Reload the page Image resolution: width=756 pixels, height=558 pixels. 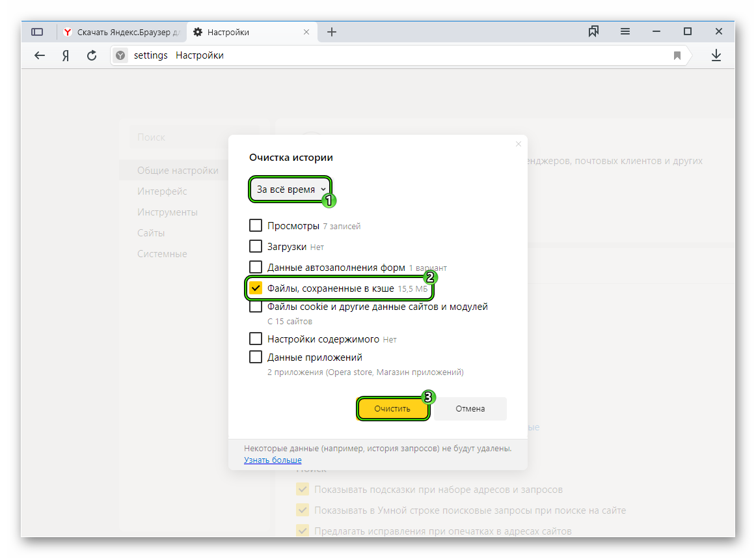click(92, 55)
